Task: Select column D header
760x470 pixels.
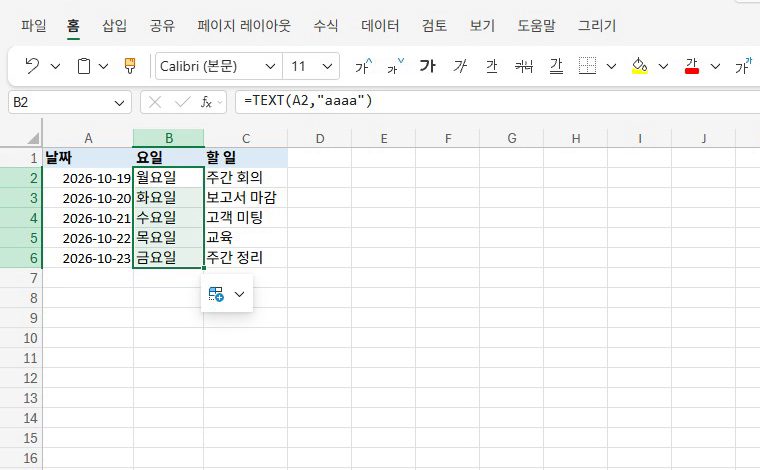Action: coord(320,139)
